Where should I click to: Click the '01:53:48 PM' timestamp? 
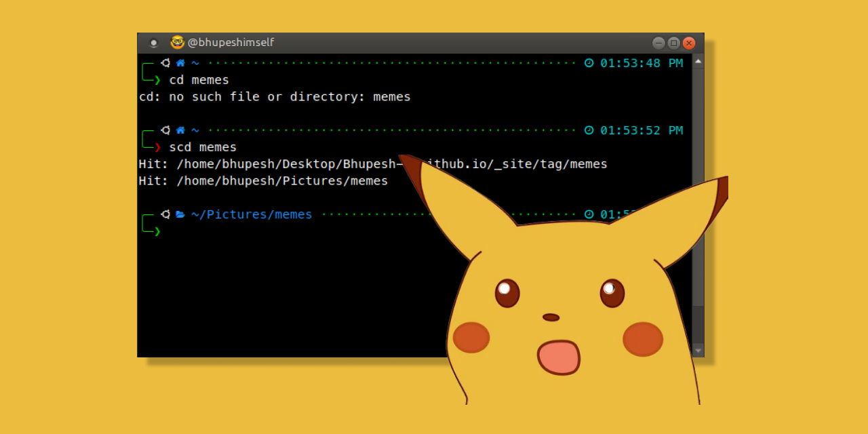coord(642,63)
